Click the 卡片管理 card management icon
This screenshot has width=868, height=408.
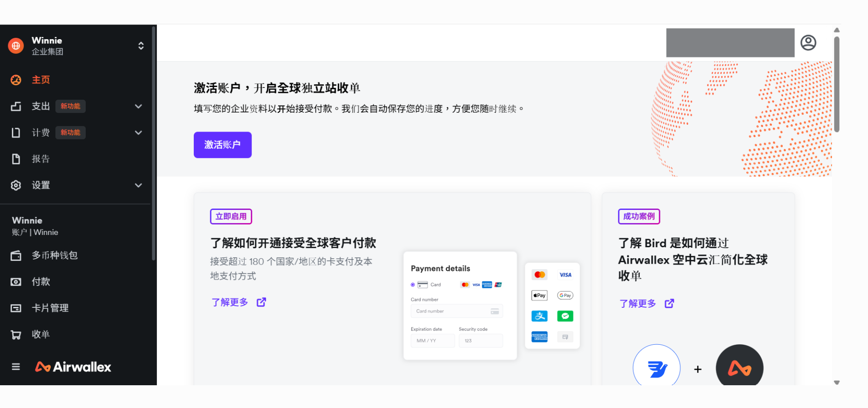click(x=16, y=308)
